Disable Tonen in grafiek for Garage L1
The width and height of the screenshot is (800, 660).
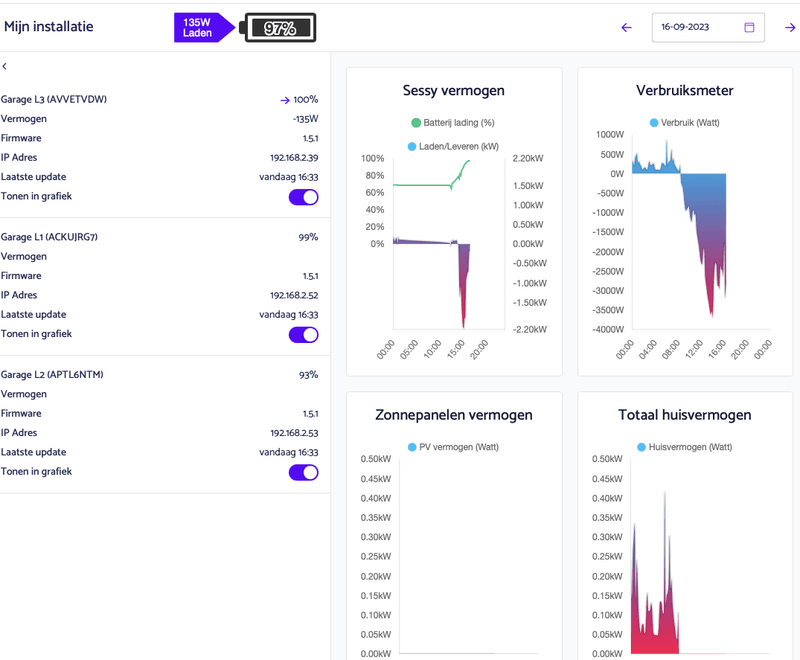pos(303,335)
